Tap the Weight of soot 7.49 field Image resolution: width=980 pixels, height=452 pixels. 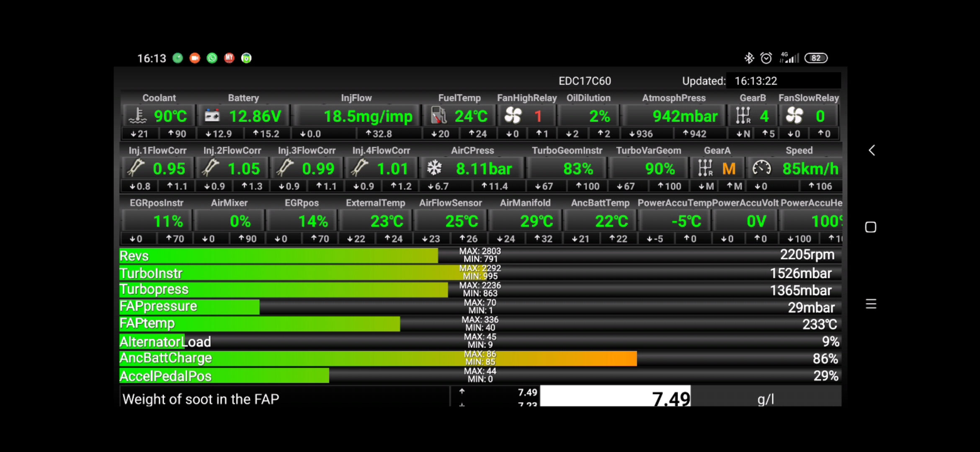point(615,396)
